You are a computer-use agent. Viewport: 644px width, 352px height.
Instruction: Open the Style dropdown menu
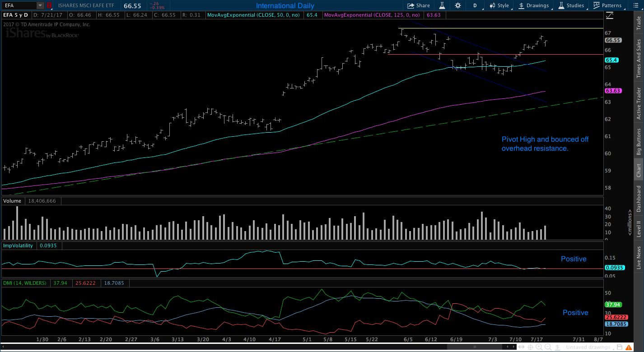[499, 5]
